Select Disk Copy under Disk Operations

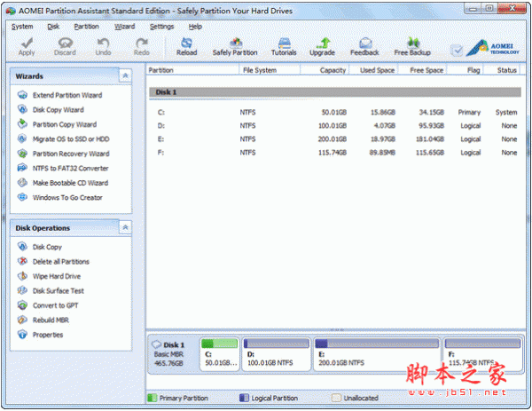pyautogui.click(x=47, y=247)
